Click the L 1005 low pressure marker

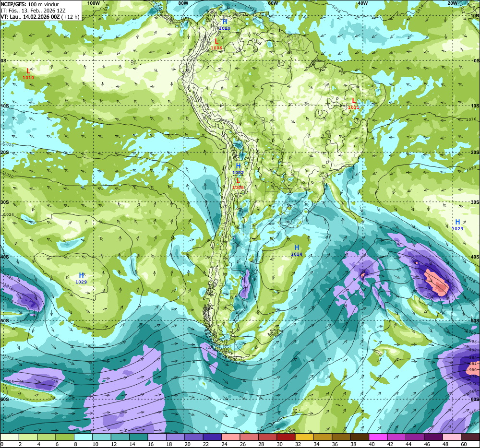click(238, 184)
